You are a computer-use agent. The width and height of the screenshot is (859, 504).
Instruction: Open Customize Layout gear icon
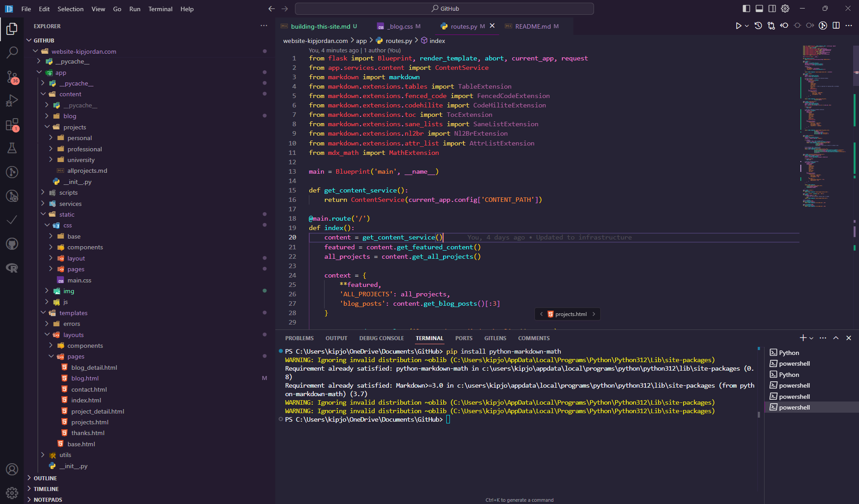785,9
